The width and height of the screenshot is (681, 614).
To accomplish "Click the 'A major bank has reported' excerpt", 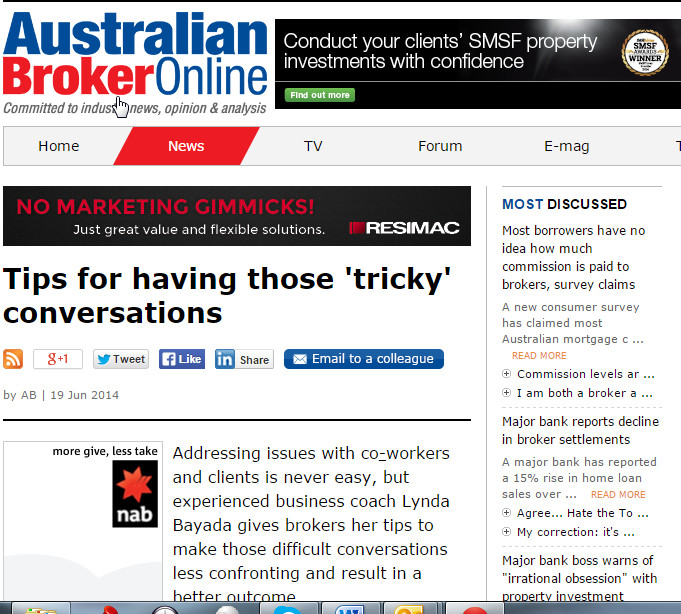I will point(579,478).
